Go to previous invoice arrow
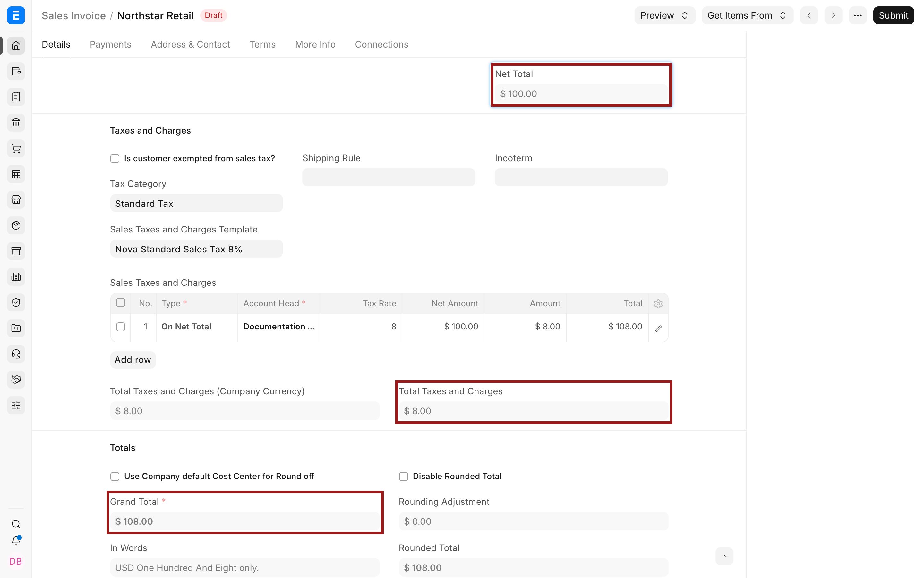Screen dimensions: 924x578 pyautogui.click(x=809, y=15)
